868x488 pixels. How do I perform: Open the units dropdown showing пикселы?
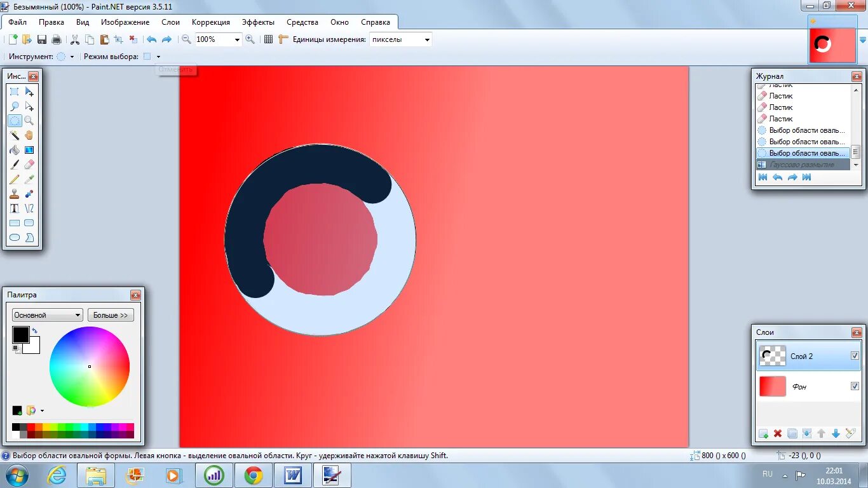(x=427, y=39)
